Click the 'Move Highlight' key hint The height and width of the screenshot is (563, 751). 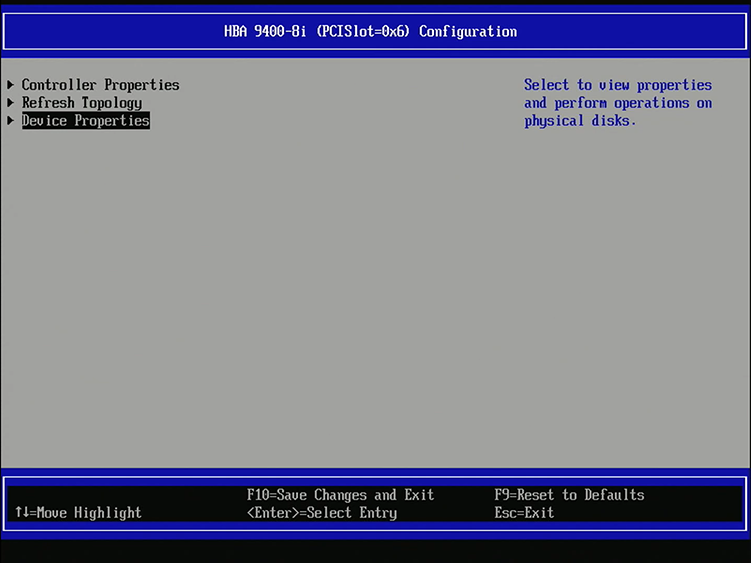click(x=78, y=513)
